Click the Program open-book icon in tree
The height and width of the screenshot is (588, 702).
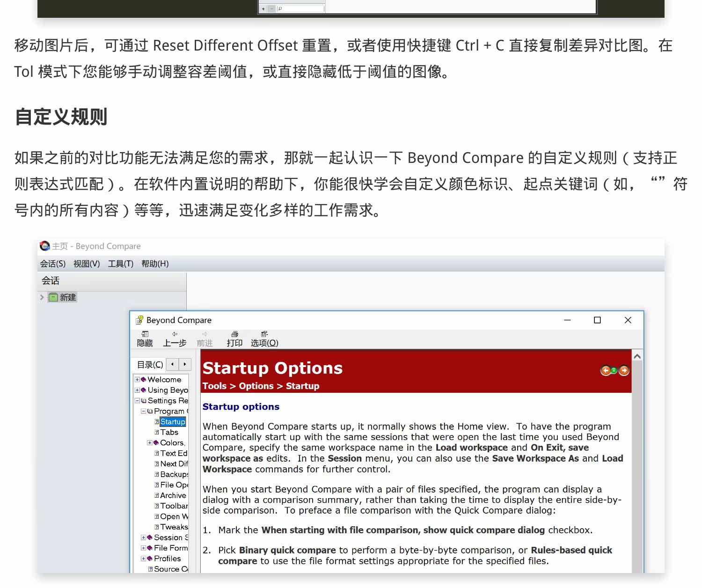[x=150, y=411]
